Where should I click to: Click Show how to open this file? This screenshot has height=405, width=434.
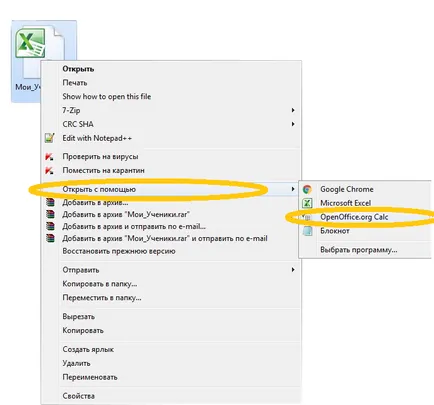[x=107, y=97]
